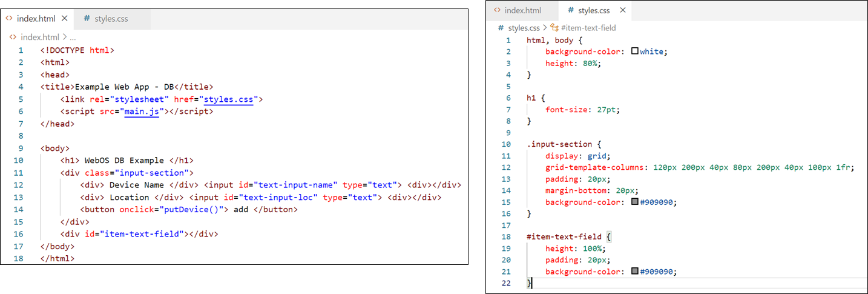Switch to index.html tab in left editor

pyautogui.click(x=37, y=18)
